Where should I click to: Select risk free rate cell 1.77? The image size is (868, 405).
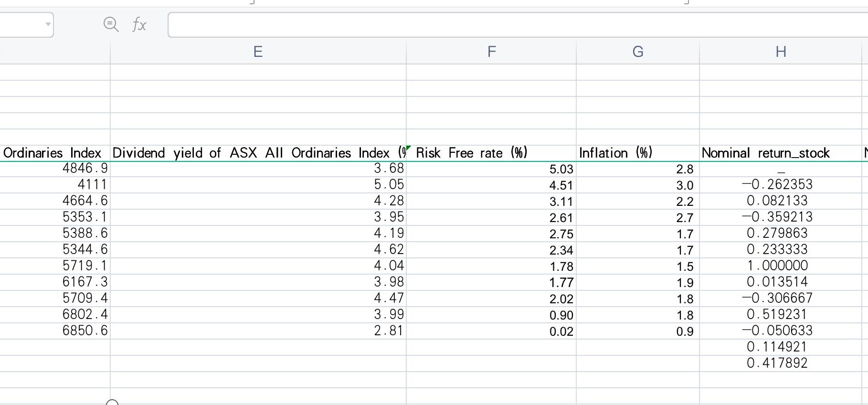tap(491, 282)
